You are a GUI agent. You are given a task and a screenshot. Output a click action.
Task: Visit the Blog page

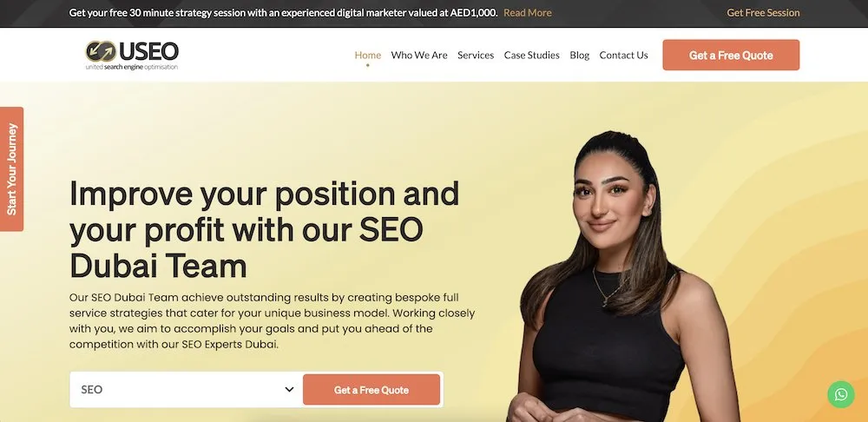click(x=580, y=55)
